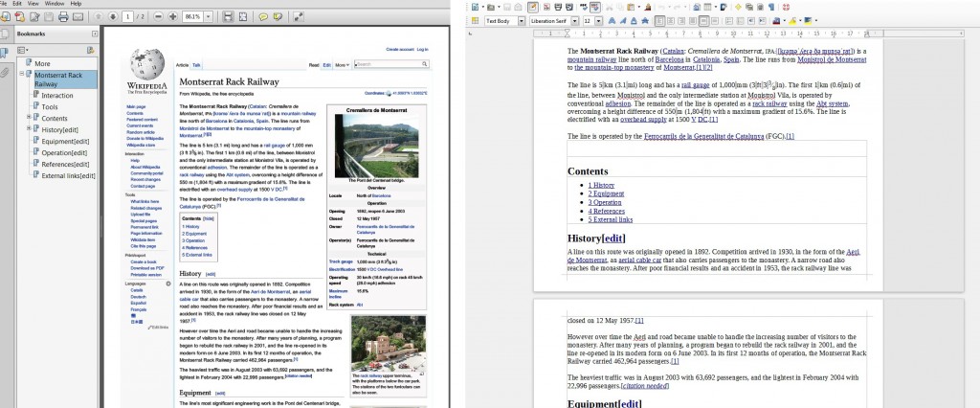Click the Bookmarks ribbon panel icon
This screenshot has width=980, height=408.
click(5, 53)
